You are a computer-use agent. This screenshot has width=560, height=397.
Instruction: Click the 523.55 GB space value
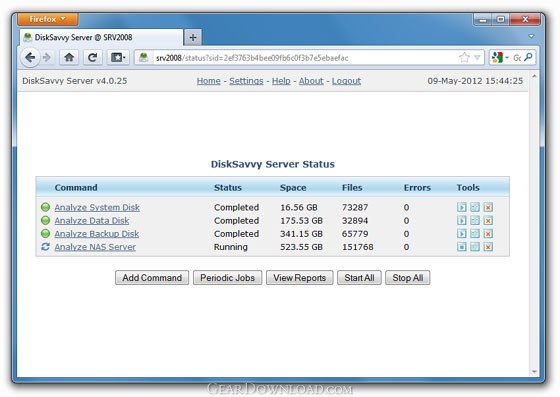(x=301, y=247)
